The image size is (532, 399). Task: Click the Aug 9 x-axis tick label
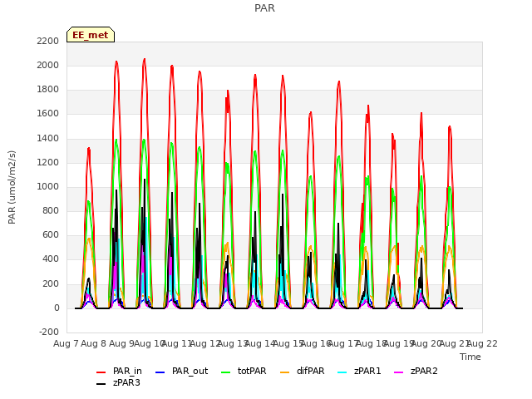click(121, 343)
